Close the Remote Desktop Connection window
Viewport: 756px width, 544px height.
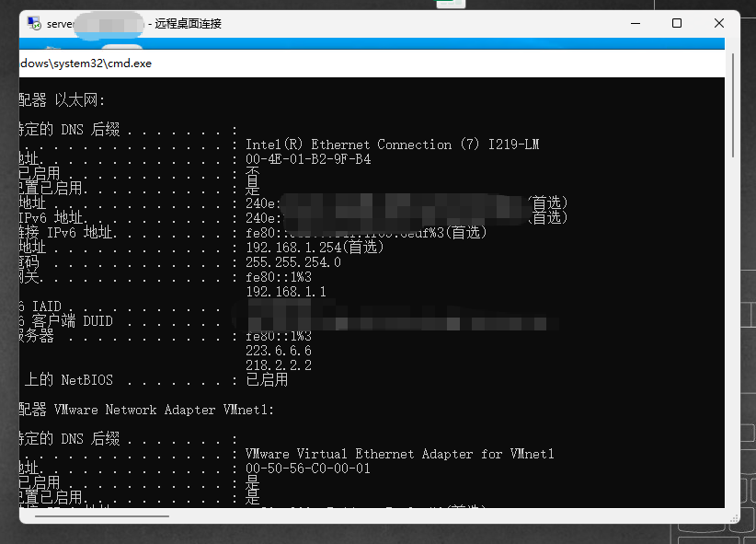[x=719, y=23]
